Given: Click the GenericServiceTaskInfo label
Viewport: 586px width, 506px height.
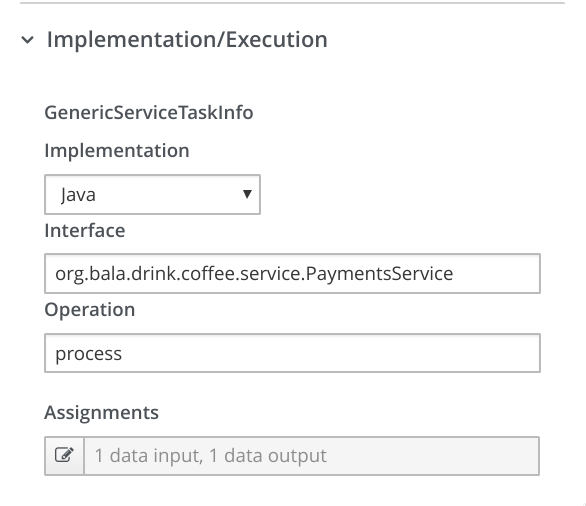Looking at the screenshot, I should pos(149,112).
